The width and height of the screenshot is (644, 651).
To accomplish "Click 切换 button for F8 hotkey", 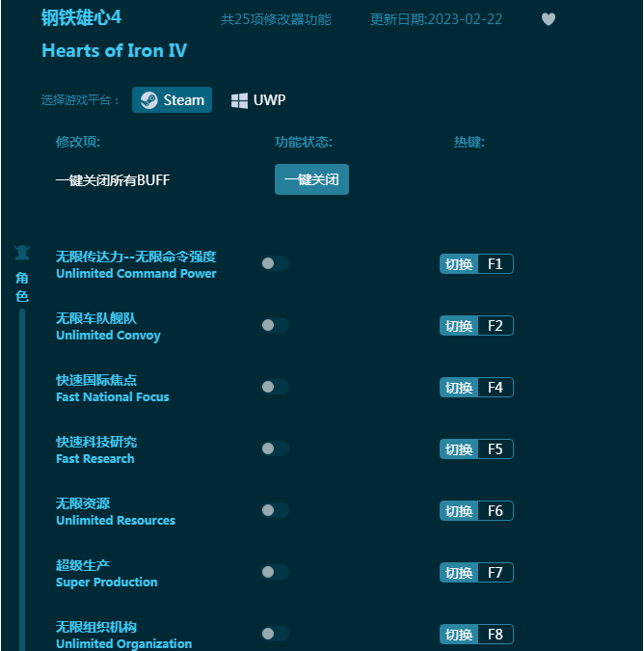I will [x=459, y=635].
